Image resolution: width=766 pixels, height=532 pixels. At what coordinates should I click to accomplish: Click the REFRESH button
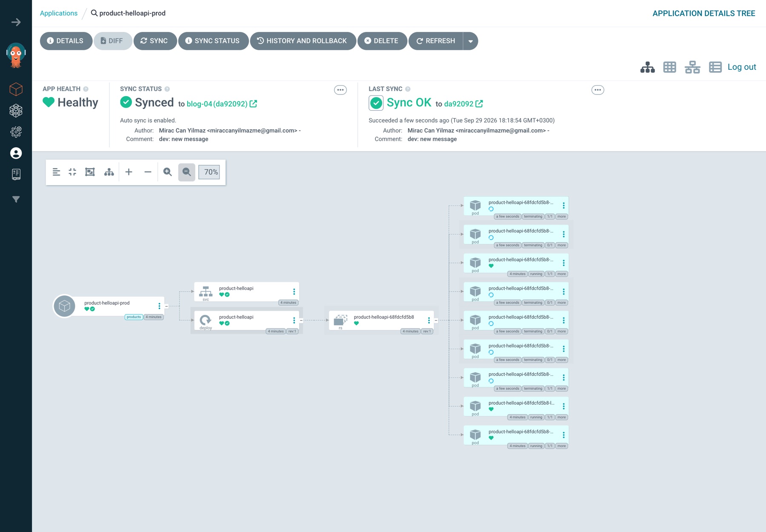(436, 41)
